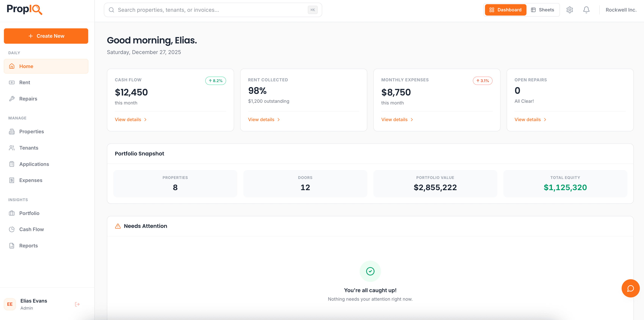Click the 8.2% cash flow trend badge
Viewport: 644px width, 320px height.
tap(215, 81)
